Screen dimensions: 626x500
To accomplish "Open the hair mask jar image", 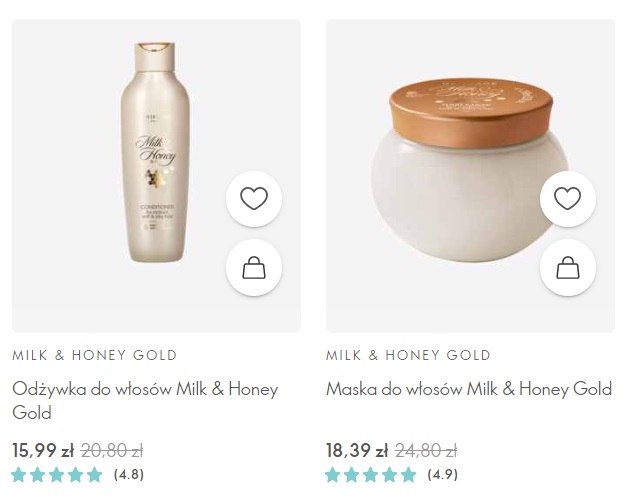I will [x=470, y=170].
